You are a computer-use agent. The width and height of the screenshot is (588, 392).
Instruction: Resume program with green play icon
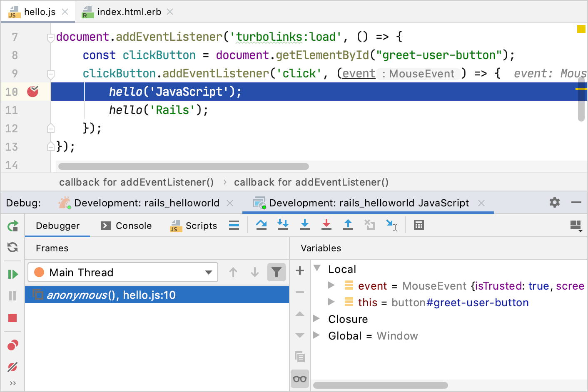pos(12,274)
